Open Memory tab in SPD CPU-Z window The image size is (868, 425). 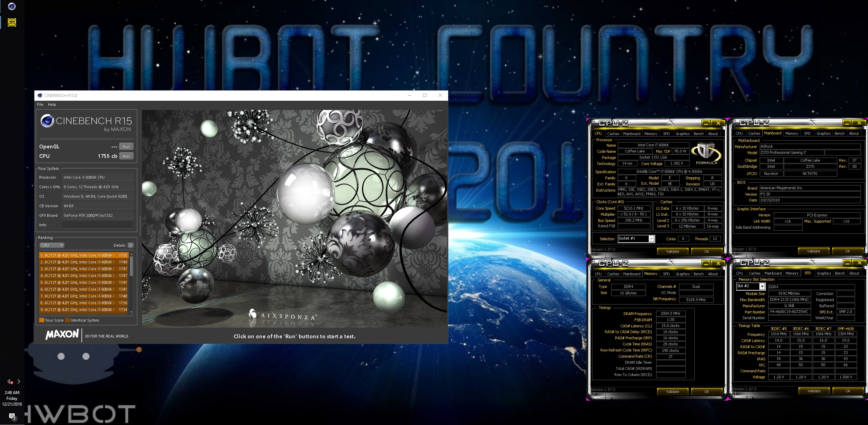(792, 273)
